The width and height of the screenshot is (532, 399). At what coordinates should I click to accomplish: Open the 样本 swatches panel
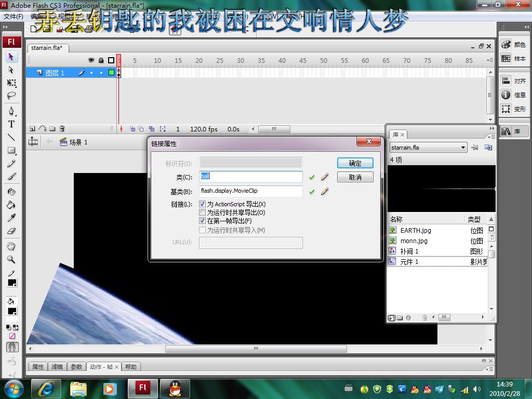(514, 59)
